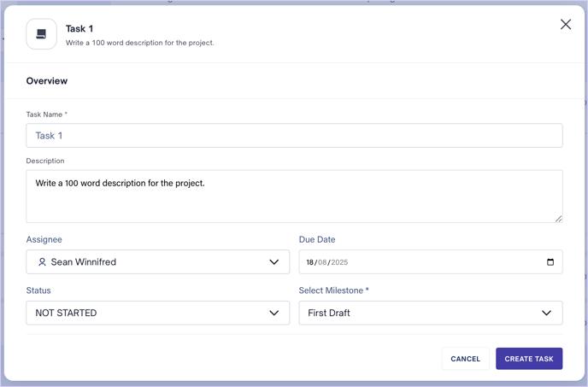Click the textarea resize handle corner
The image size is (588, 387).
(558, 219)
